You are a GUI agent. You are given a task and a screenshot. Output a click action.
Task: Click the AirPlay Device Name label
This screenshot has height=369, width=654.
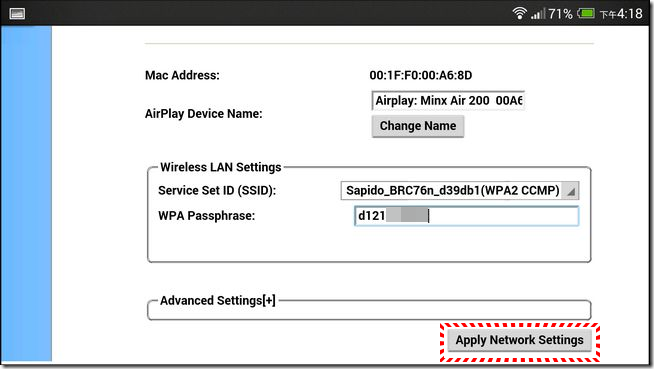[x=204, y=114]
